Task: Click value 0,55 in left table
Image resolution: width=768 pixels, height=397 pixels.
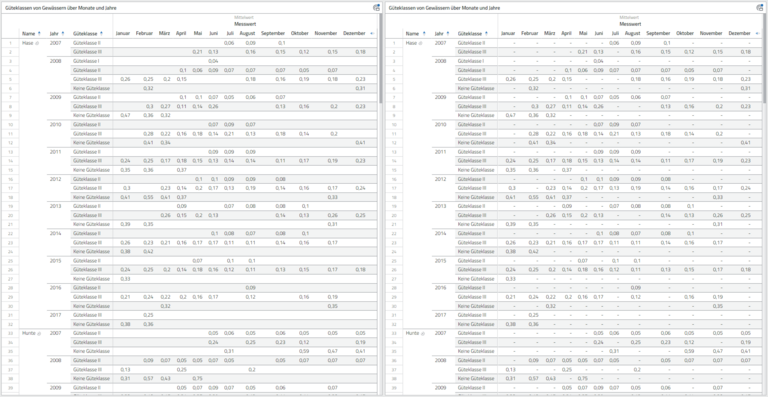Action: pos(148,197)
